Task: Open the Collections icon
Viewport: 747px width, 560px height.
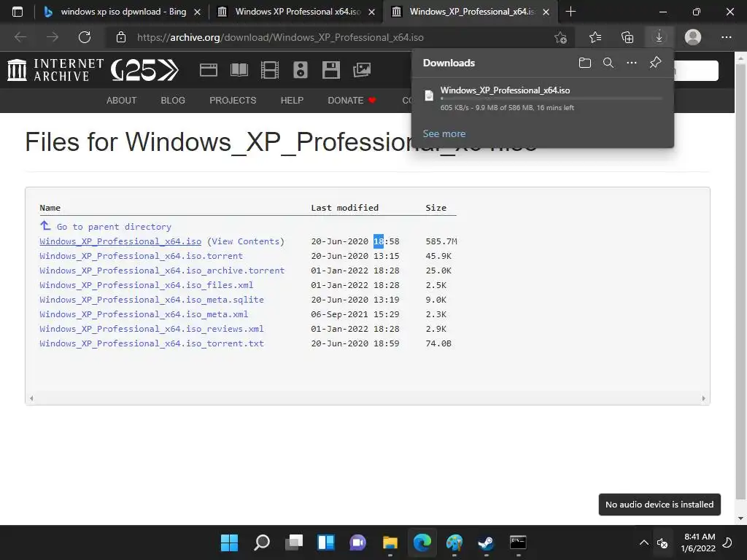Action: 627,37
